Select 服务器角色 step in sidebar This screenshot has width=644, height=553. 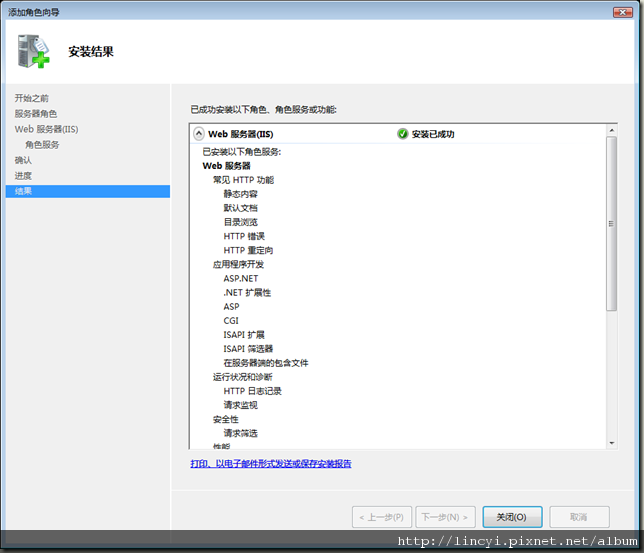[x=36, y=113]
